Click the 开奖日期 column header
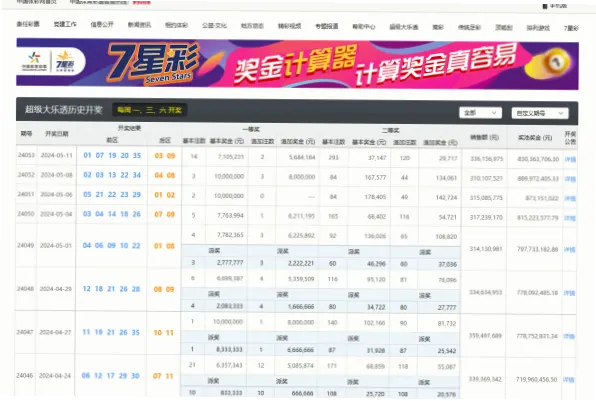 [x=57, y=134]
